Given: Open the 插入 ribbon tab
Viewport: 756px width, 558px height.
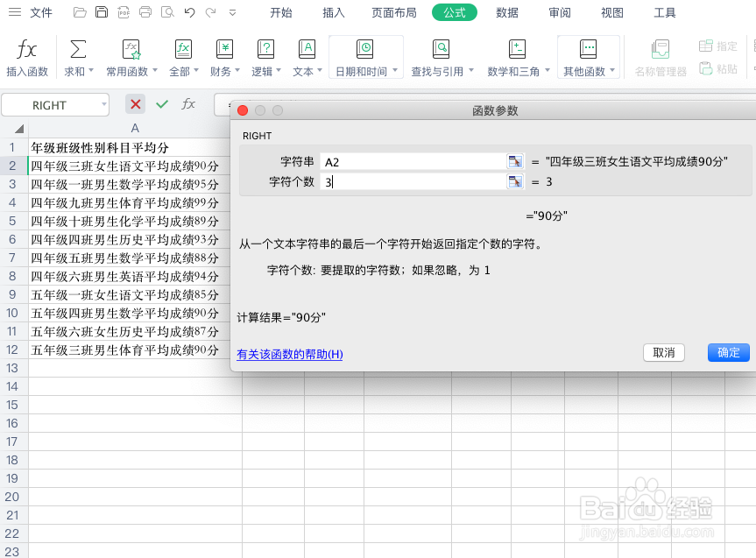Looking at the screenshot, I should [x=333, y=13].
